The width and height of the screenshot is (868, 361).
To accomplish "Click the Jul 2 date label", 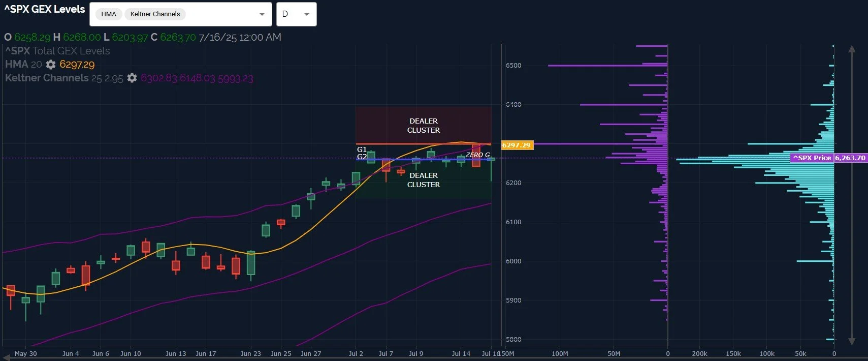I will click(356, 353).
